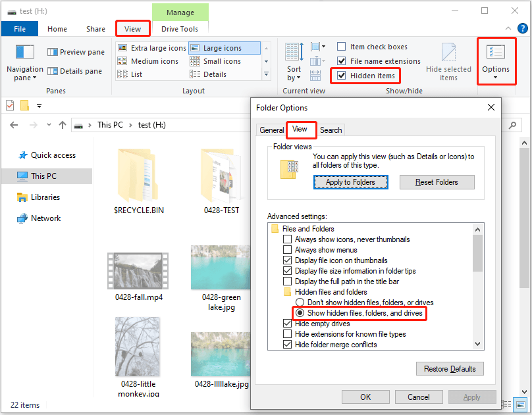Screen dimensions: 532x415
Task: Uncheck Display file icon on thumbnails
Action: [287, 260]
